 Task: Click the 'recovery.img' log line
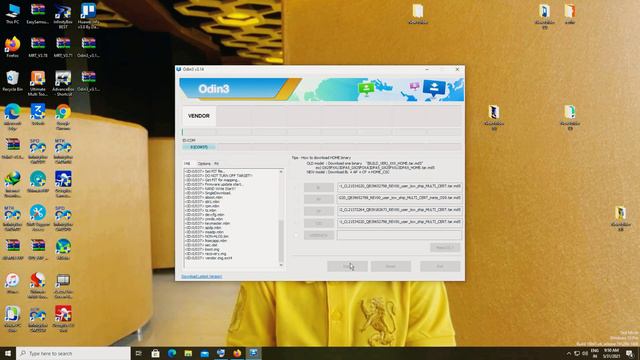click(205, 253)
